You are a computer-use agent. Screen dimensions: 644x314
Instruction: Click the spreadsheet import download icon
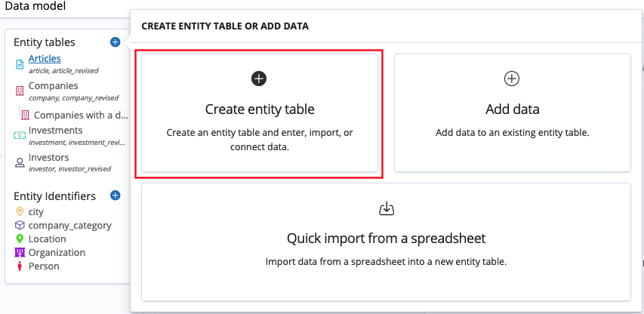(x=386, y=208)
